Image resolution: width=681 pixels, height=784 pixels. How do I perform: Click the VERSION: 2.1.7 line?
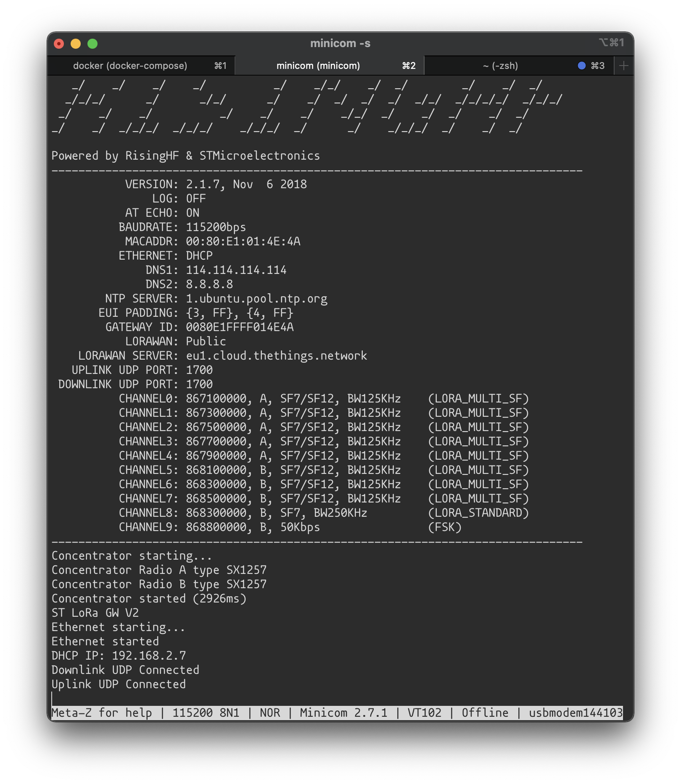216,184
